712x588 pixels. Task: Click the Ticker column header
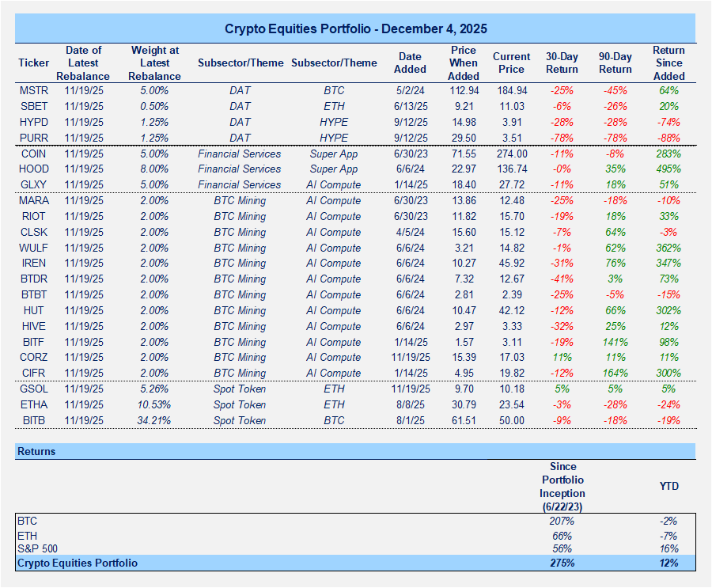(x=33, y=63)
